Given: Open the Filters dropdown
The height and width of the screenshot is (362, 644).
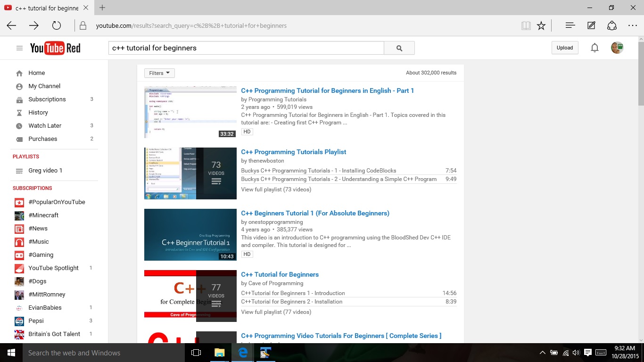Looking at the screenshot, I should pos(159,73).
